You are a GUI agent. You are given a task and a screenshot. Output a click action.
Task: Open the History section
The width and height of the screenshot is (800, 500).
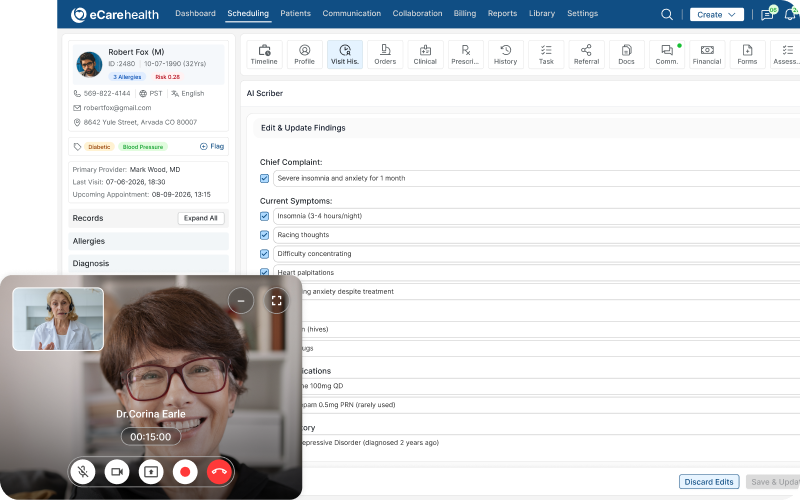tap(506, 55)
